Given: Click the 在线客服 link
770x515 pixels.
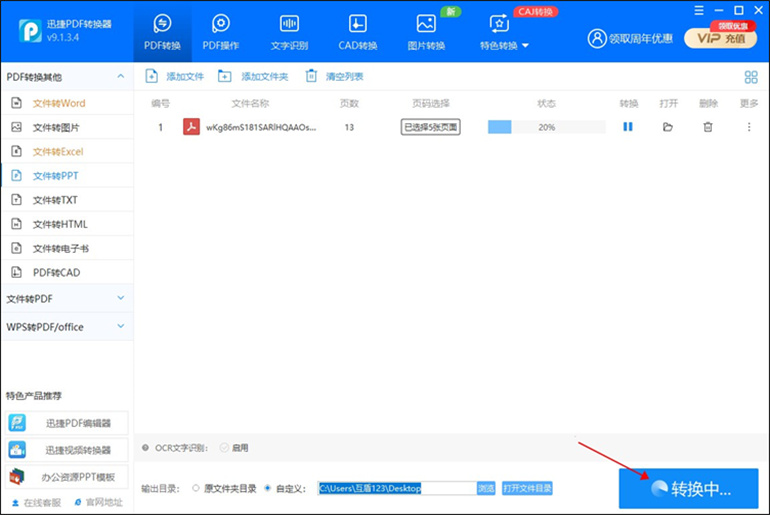Looking at the screenshot, I should pyautogui.click(x=37, y=503).
